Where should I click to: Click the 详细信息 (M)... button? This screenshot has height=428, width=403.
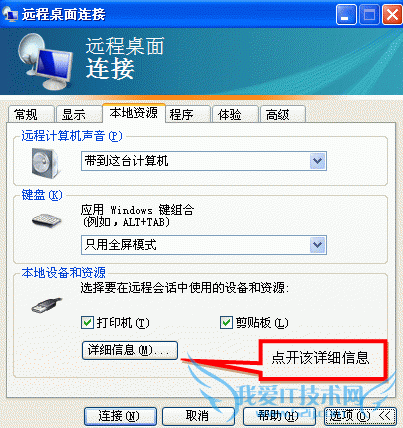pyautogui.click(x=130, y=350)
